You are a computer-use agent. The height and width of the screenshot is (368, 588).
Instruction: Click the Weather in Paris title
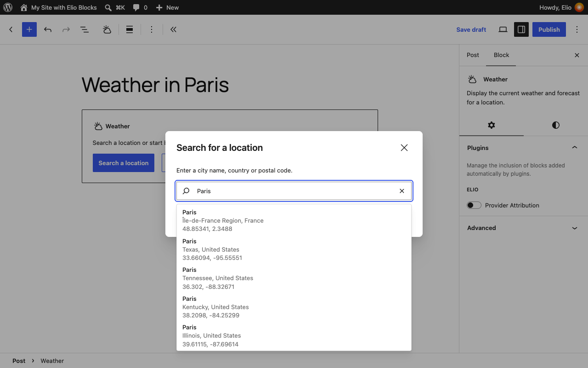coord(155,85)
